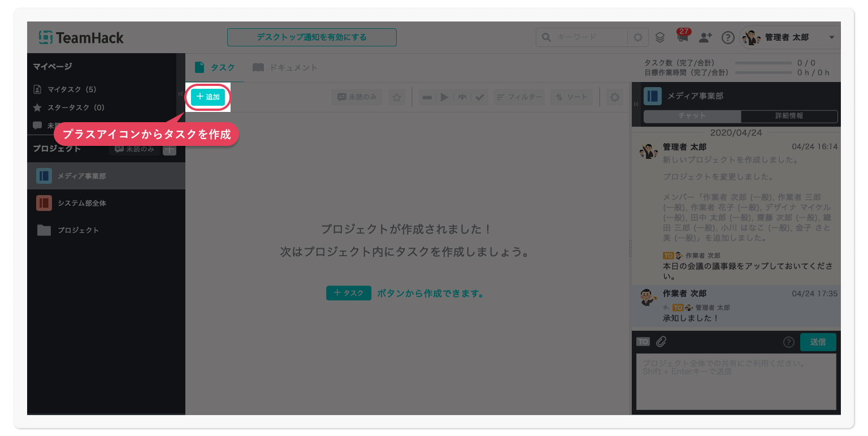Collapse the right chat panel arrow
The image size is (868, 436).
[636, 104]
